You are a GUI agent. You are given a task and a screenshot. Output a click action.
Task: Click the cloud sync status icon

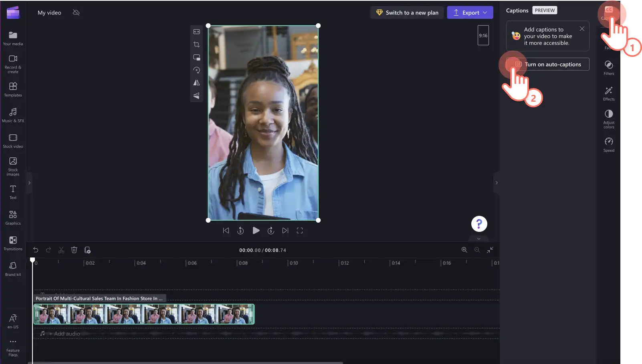tap(76, 12)
